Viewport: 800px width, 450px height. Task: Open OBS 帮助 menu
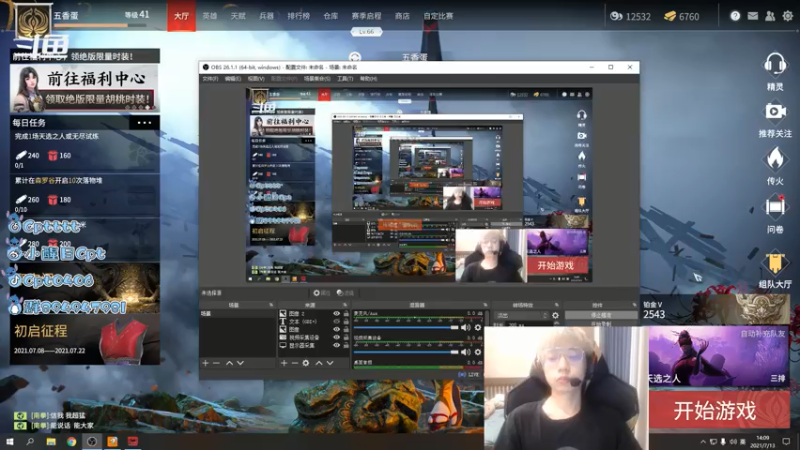tap(368, 79)
